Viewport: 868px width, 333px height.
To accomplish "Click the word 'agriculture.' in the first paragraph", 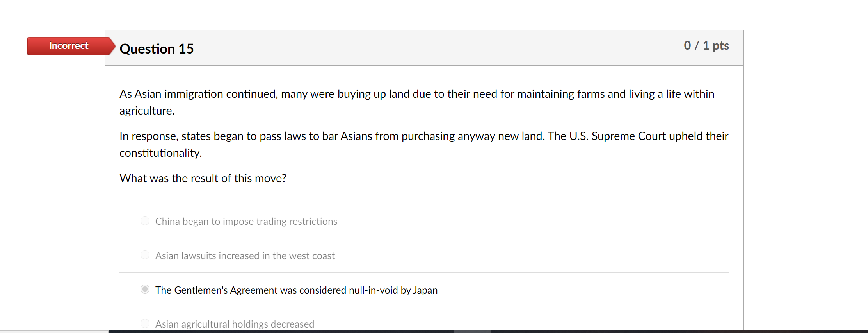I will pos(147,111).
